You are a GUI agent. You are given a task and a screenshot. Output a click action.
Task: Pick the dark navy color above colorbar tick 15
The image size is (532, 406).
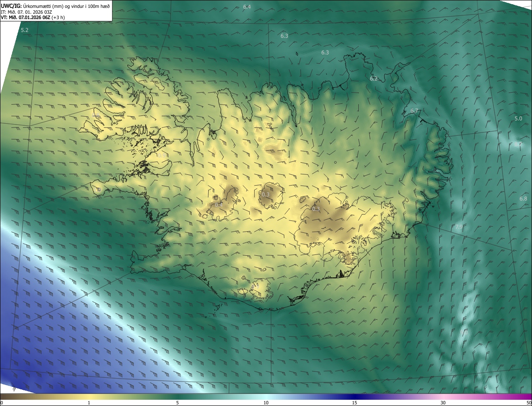[355, 397]
